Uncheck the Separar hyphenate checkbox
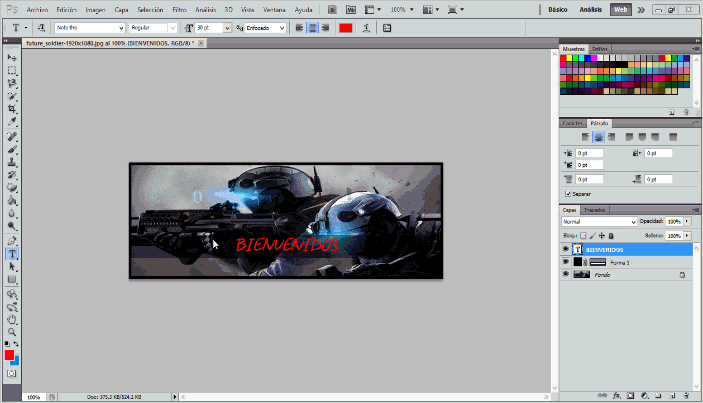703x403 pixels. [x=568, y=194]
